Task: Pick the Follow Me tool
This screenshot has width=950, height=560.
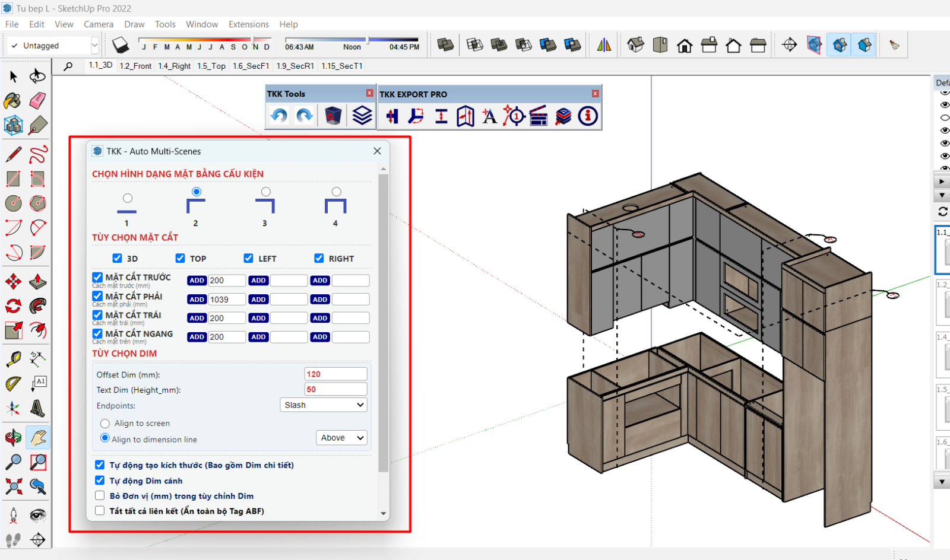Action: click(38, 306)
